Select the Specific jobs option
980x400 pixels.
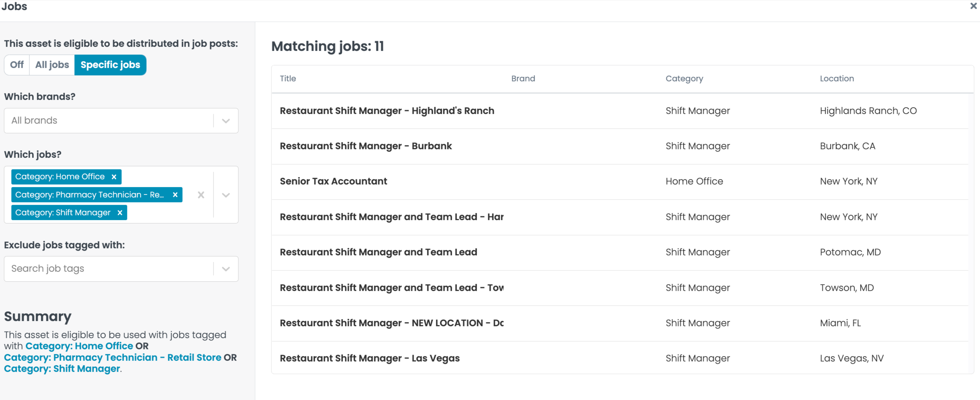point(110,65)
